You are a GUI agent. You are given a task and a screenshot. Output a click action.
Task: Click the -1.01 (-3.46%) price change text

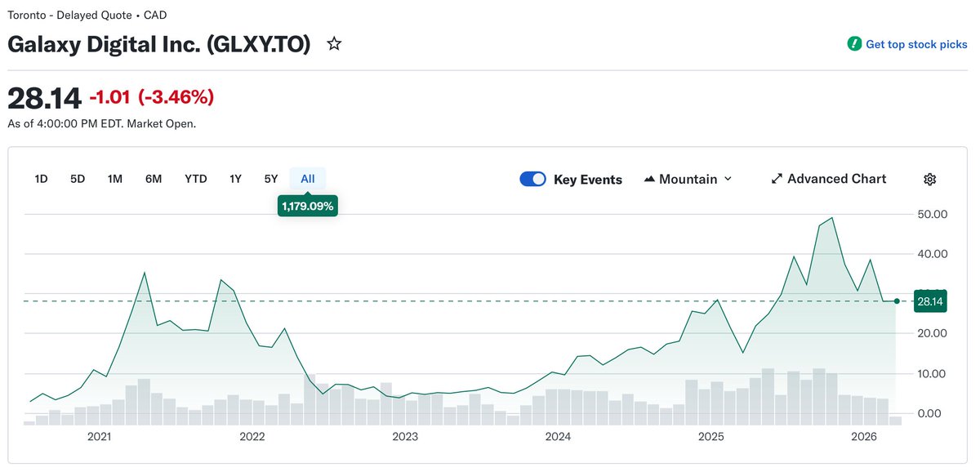151,97
